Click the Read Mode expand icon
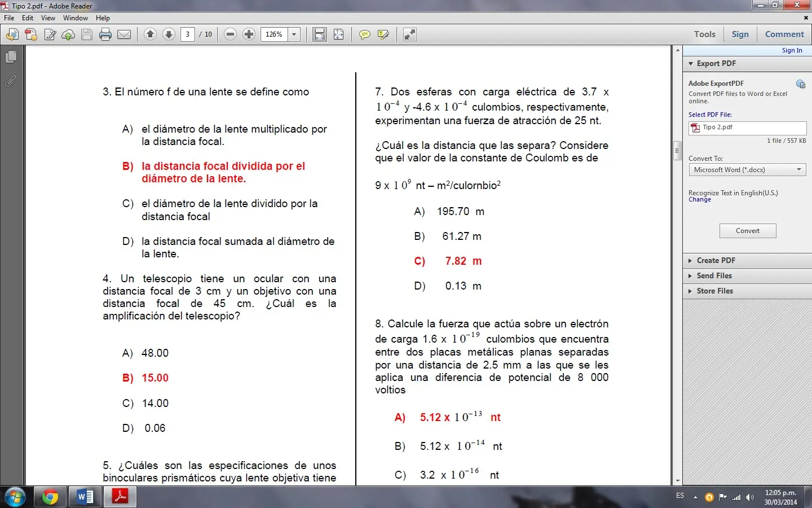Screen dimensions: 812x508 click(x=409, y=34)
